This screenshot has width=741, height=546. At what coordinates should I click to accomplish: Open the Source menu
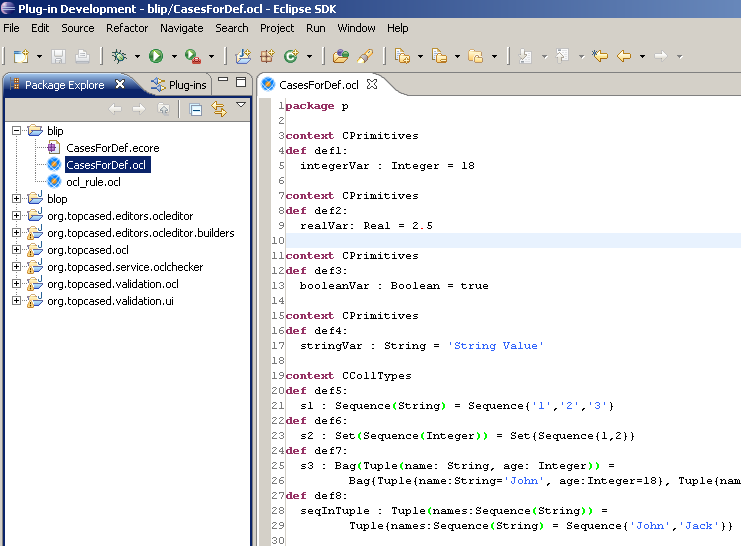click(78, 28)
